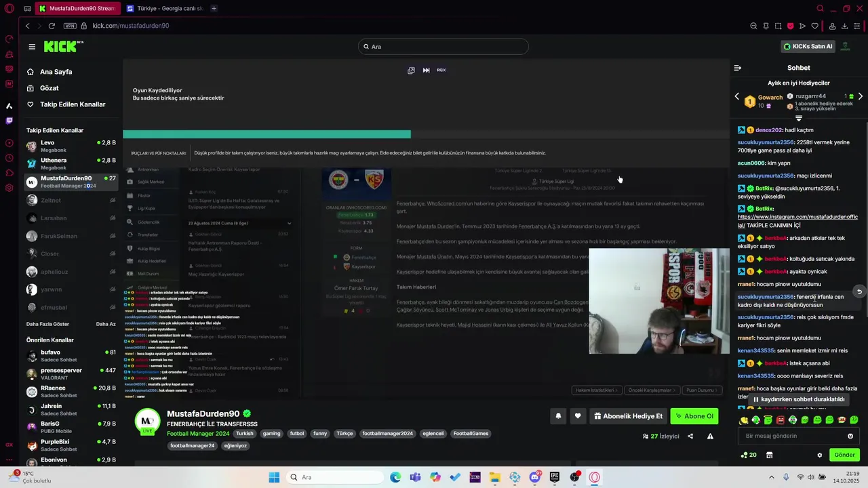Select the footballmanager2024 tag
This screenshot has width=868, height=488.
tap(387, 434)
